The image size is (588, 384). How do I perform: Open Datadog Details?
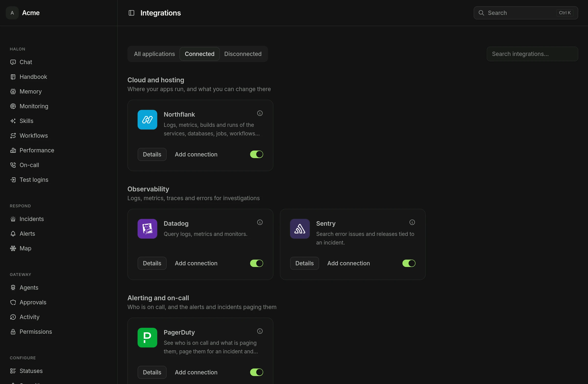point(152,263)
